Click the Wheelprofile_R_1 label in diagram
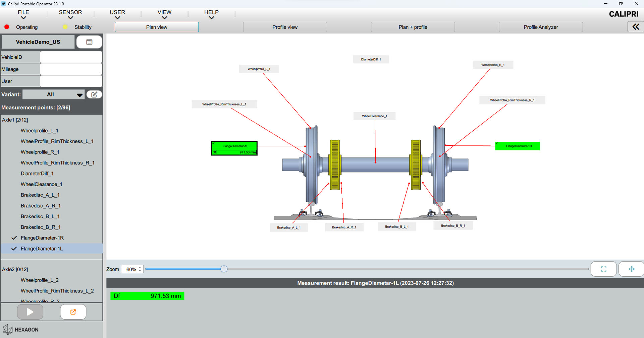644x338 pixels. click(493, 65)
